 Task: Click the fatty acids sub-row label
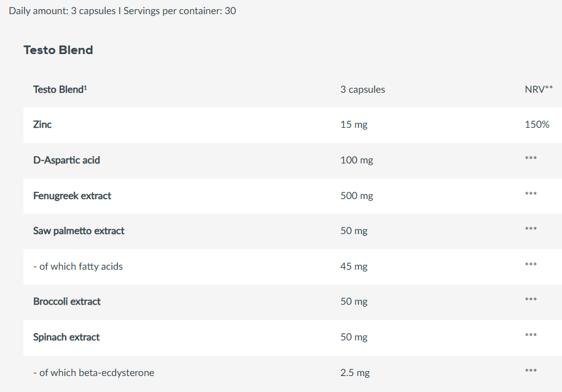[x=78, y=267]
